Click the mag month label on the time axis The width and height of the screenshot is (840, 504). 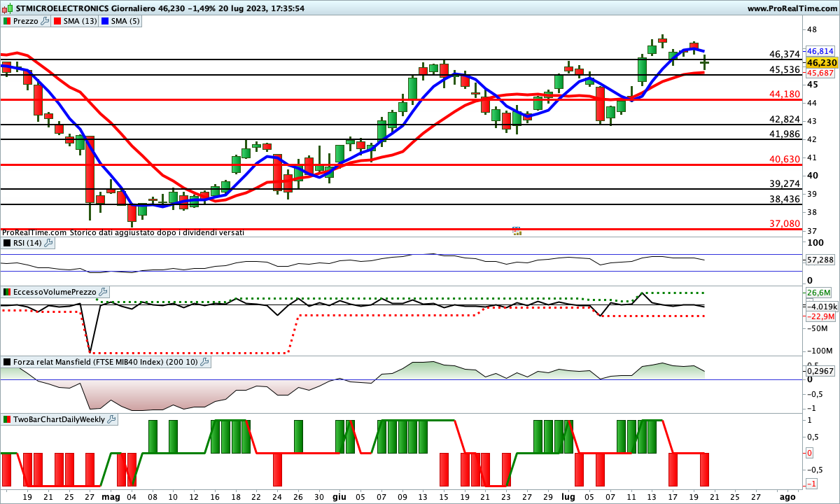pyautogui.click(x=111, y=496)
